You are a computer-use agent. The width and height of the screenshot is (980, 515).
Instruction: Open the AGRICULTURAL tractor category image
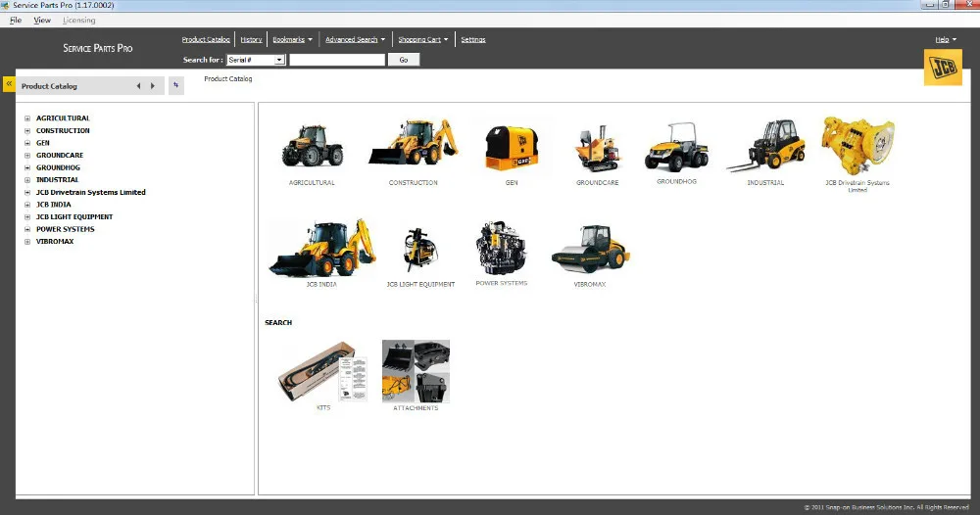(x=312, y=146)
